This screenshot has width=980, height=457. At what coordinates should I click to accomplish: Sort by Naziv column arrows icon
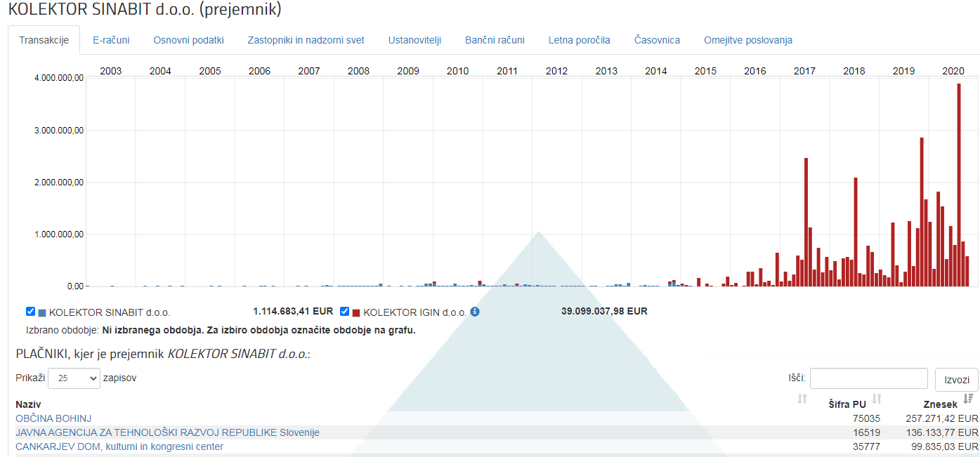click(x=802, y=399)
